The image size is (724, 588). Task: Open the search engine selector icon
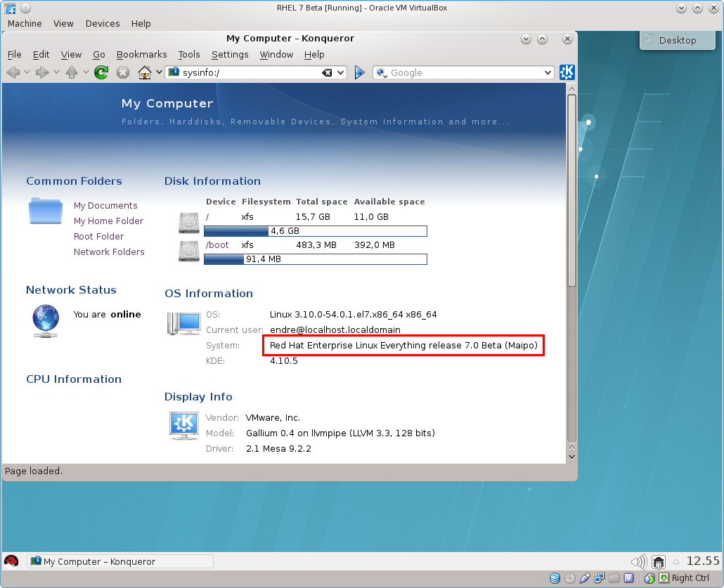(382, 72)
